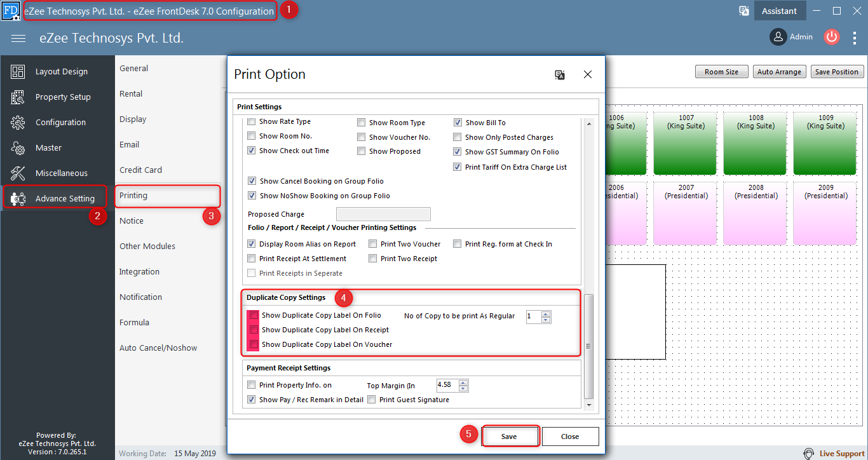
Task: Click the Room Size button
Action: tap(722, 72)
